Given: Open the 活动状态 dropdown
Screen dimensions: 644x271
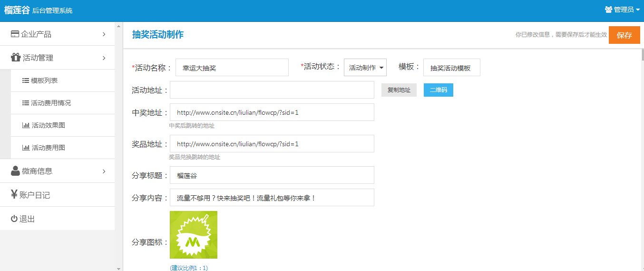Looking at the screenshot, I should tap(365, 68).
